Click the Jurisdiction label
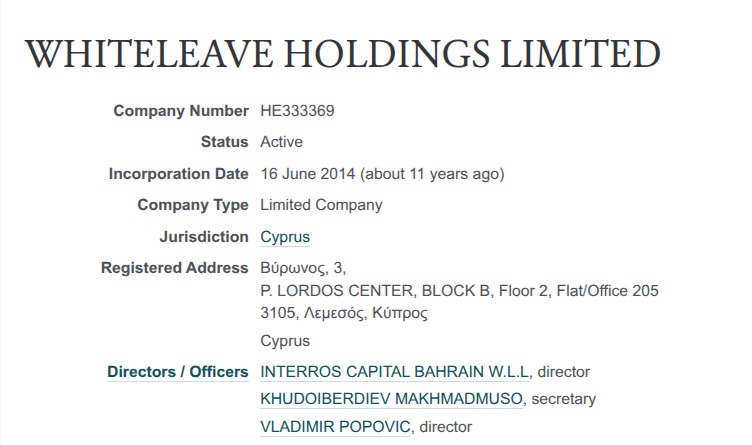Image resolution: width=752 pixels, height=445 pixels. coord(203,237)
